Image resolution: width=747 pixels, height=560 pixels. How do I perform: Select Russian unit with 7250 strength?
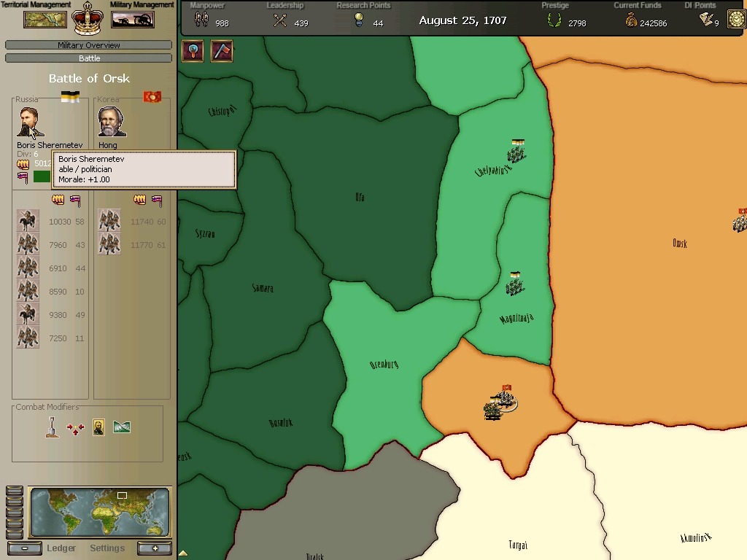pos(28,338)
